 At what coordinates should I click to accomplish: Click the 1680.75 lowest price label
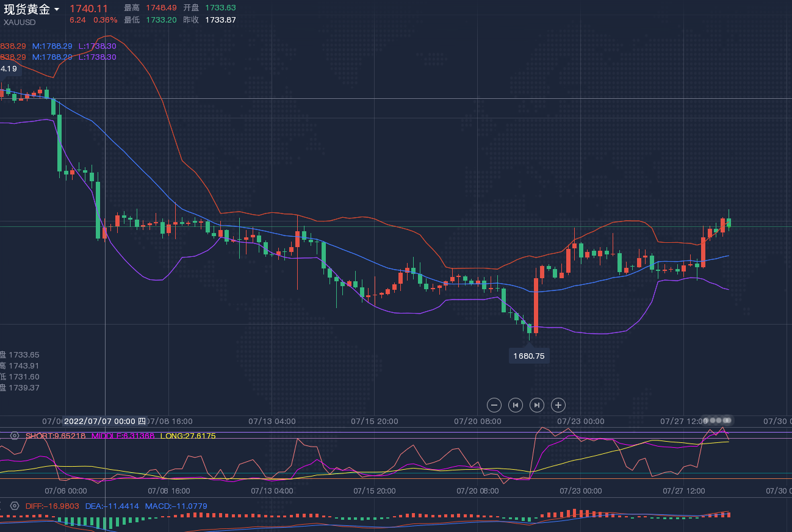[x=528, y=356]
